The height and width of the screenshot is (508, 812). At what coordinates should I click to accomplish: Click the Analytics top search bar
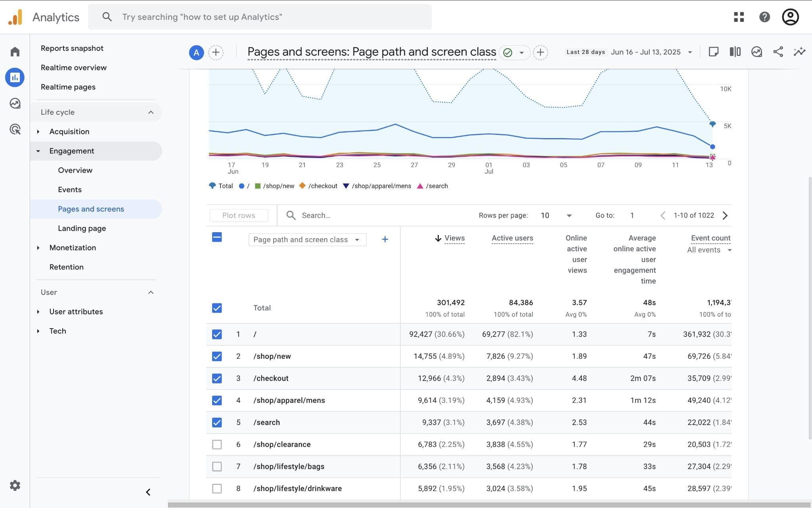(x=260, y=17)
